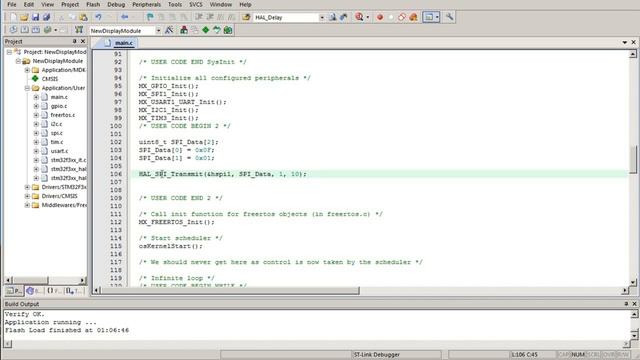The width and height of the screenshot is (640, 360).
Task: Expand main.c in the project tree
Action: 36,97
